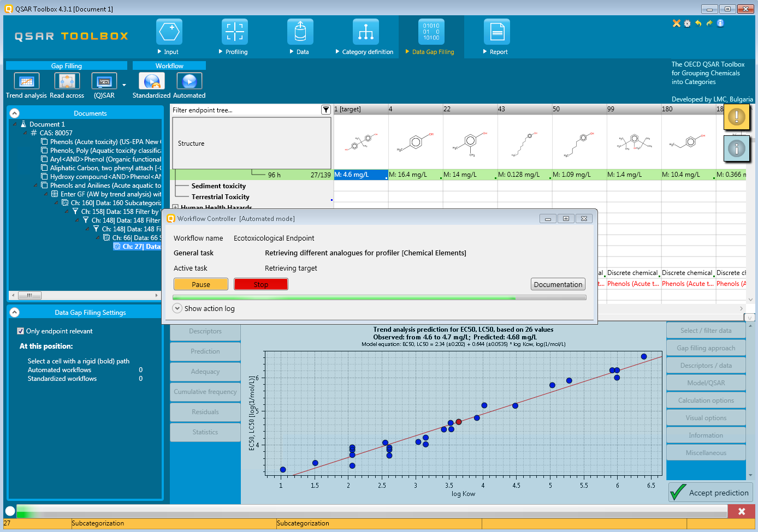The width and height of the screenshot is (758, 532).
Task: Click the Input stage hexagon icon
Action: coord(169,32)
